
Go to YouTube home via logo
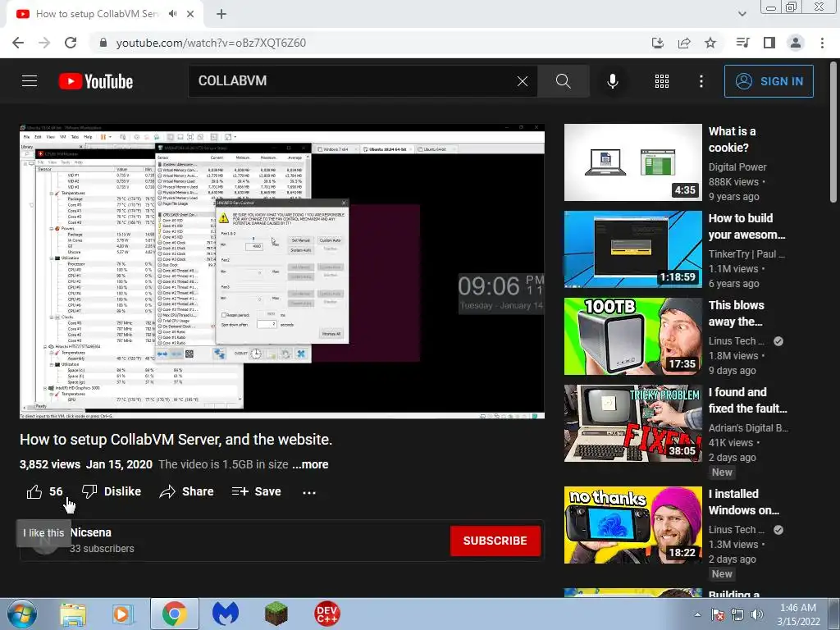[96, 81]
